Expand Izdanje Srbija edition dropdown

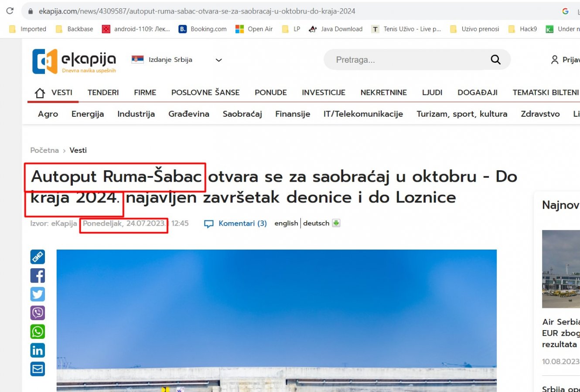219,60
